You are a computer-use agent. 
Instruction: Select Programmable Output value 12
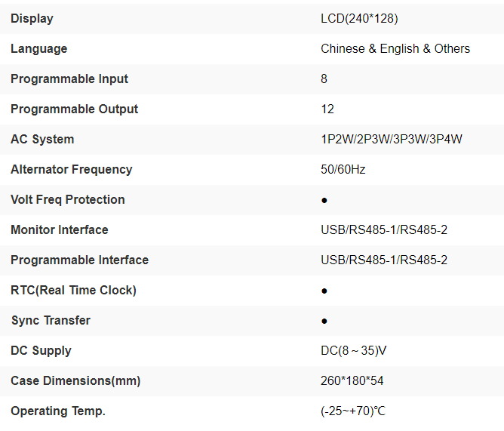point(327,109)
